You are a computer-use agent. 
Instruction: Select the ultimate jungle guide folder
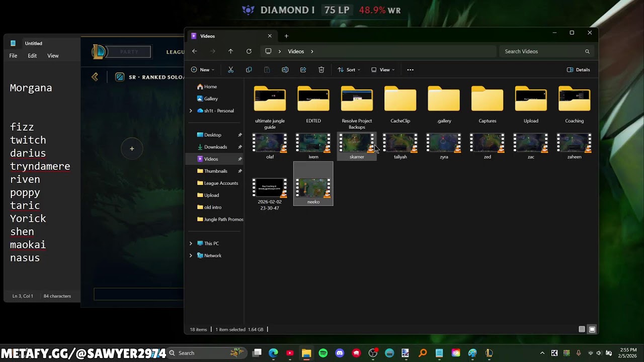(x=270, y=108)
